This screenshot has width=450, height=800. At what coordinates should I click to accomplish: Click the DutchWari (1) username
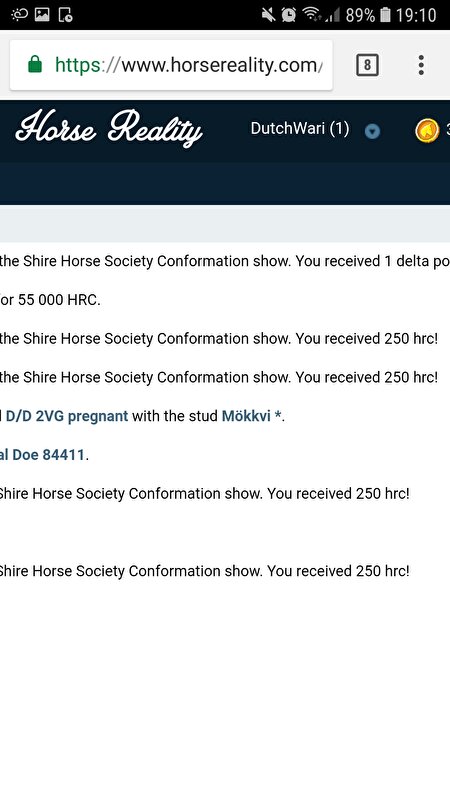(300, 129)
